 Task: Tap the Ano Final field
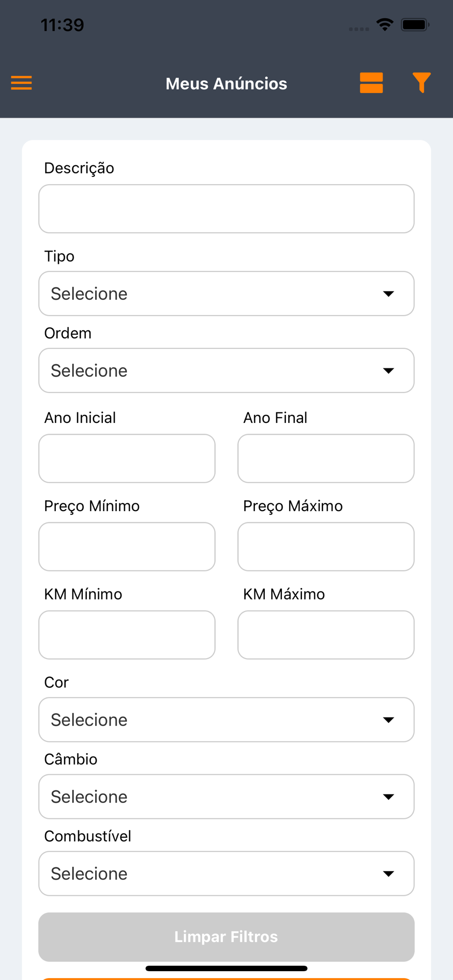[326, 459]
